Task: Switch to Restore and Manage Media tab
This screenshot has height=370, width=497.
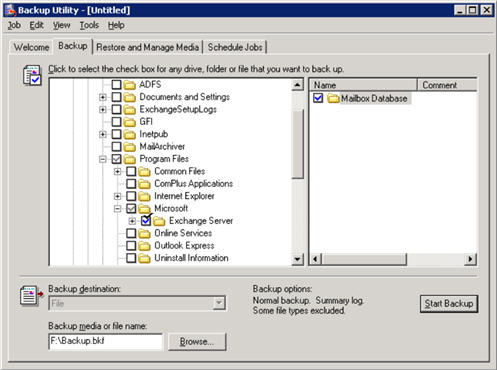Action: pyautogui.click(x=147, y=47)
